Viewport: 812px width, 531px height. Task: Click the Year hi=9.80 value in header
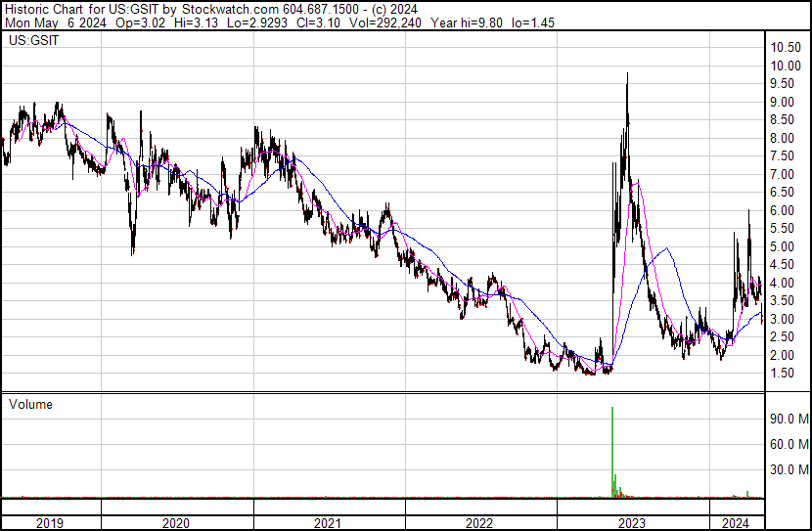(x=467, y=22)
